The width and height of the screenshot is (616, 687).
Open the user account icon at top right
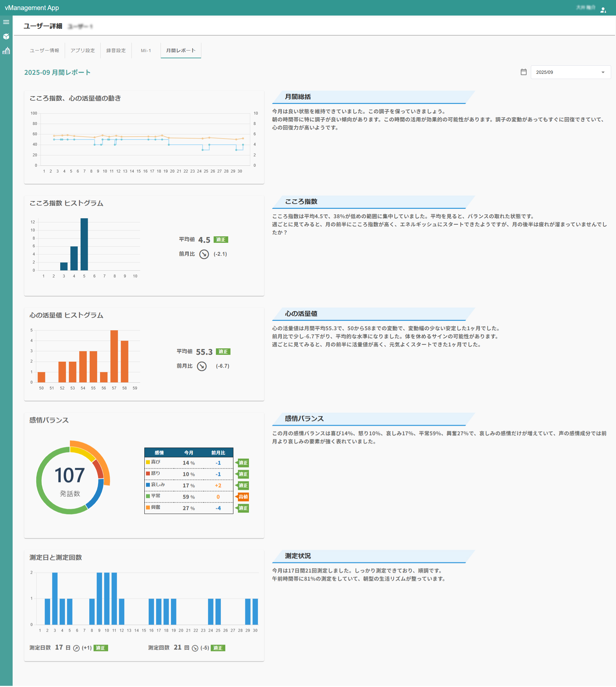[604, 10]
